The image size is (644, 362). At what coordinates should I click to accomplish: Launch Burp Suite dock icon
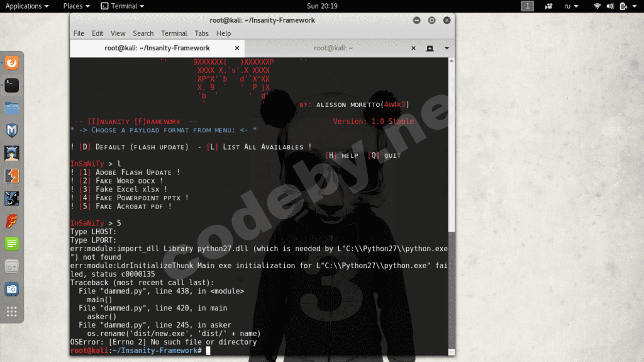(11, 176)
